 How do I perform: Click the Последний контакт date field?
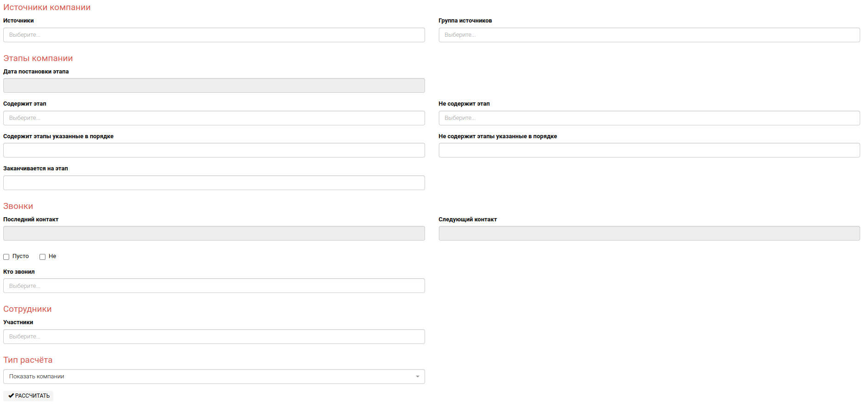214,233
